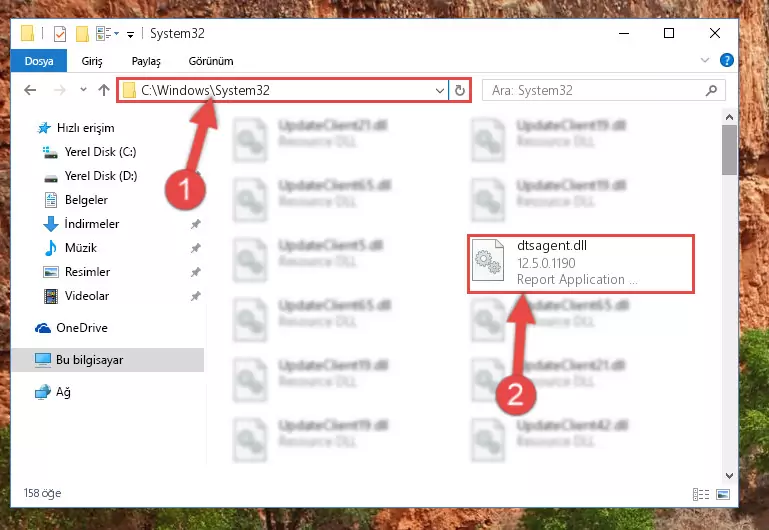Click the New folder quick access icon
769x530 pixels.
coord(82,34)
